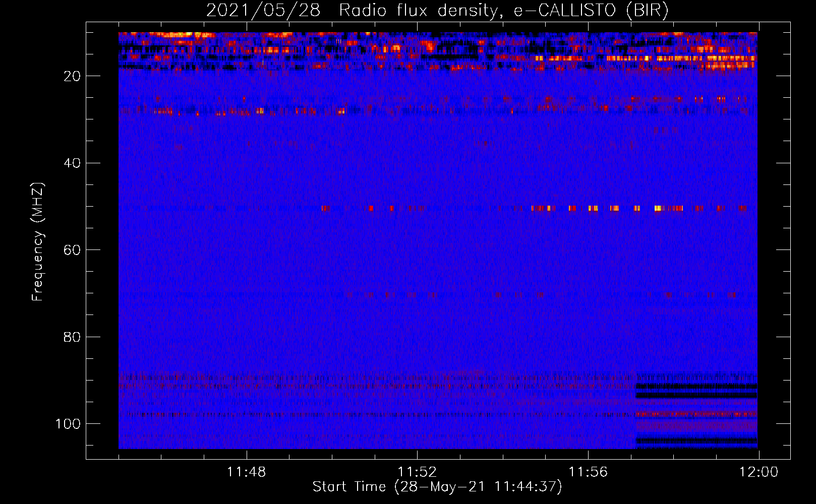Image resolution: width=816 pixels, height=504 pixels.
Task: Click the '80' frequency tick label
Action: click(72, 337)
